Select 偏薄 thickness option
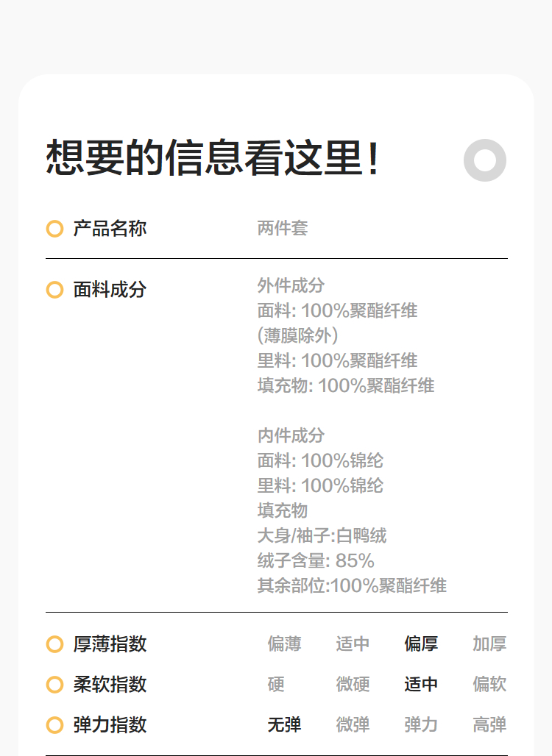Image resolution: width=552 pixels, height=756 pixels. pyautogui.click(x=284, y=644)
